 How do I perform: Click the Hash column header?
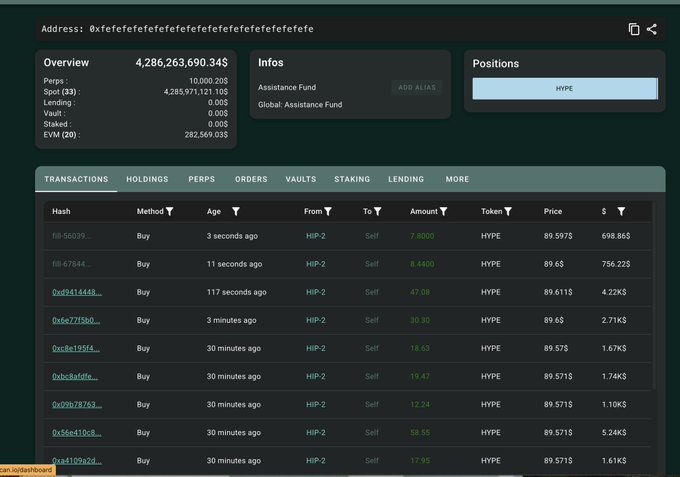[x=61, y=211]
